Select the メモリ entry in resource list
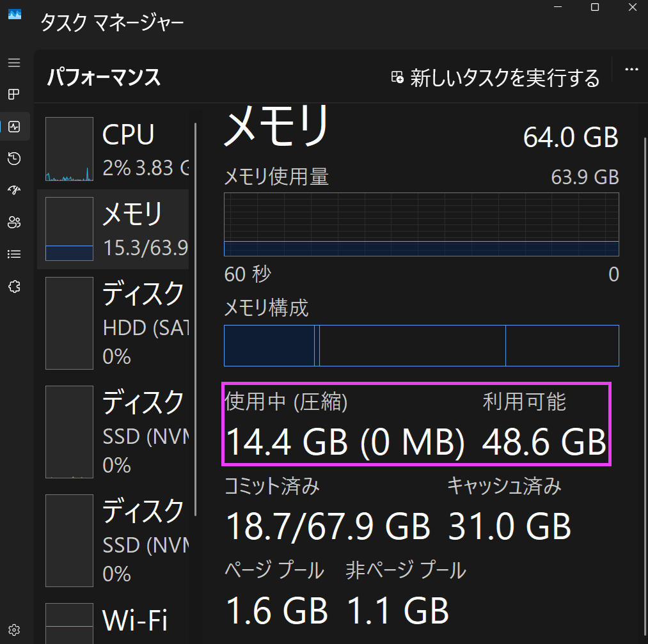This screenshot has height=644, width=648. 115,229
